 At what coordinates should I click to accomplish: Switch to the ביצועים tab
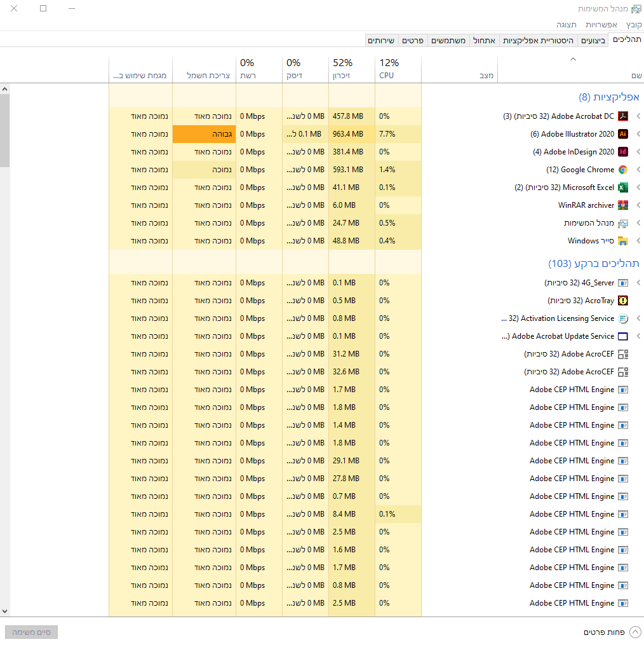[593, 41]
